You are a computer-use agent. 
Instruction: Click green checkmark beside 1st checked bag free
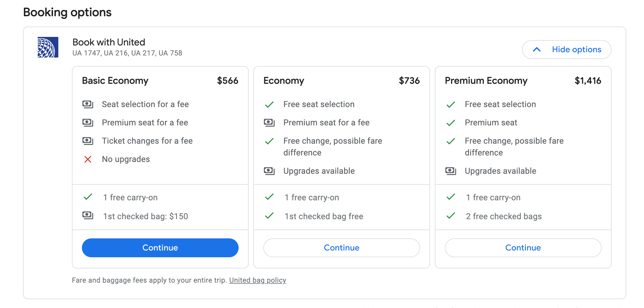269,216
